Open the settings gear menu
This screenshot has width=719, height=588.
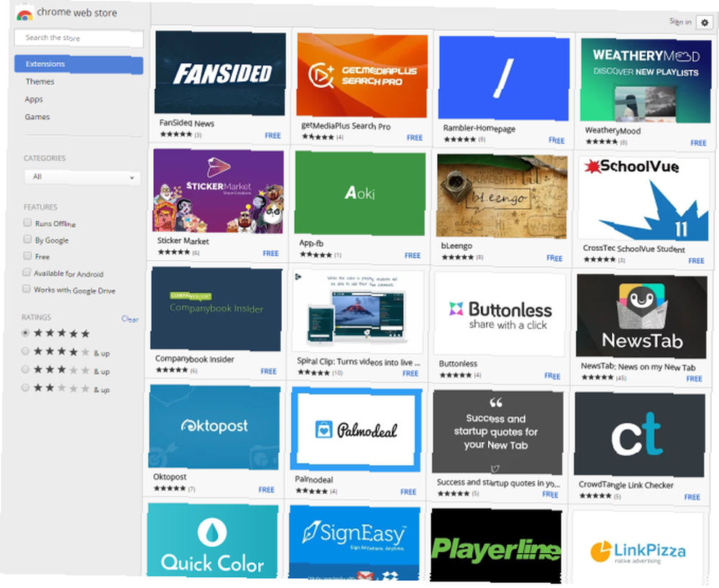point(705,22)
